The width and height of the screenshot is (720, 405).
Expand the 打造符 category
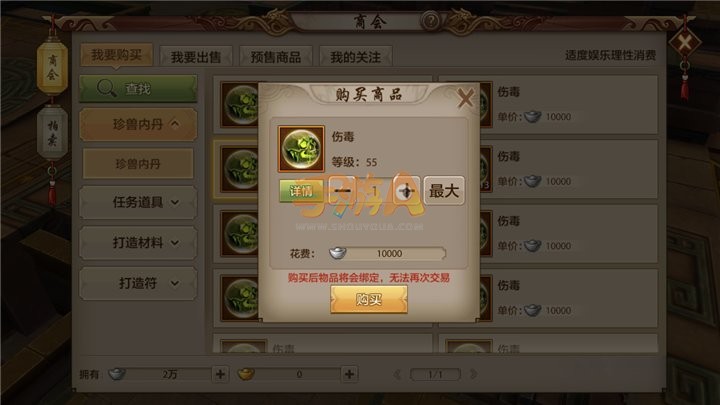pos(138,283)
